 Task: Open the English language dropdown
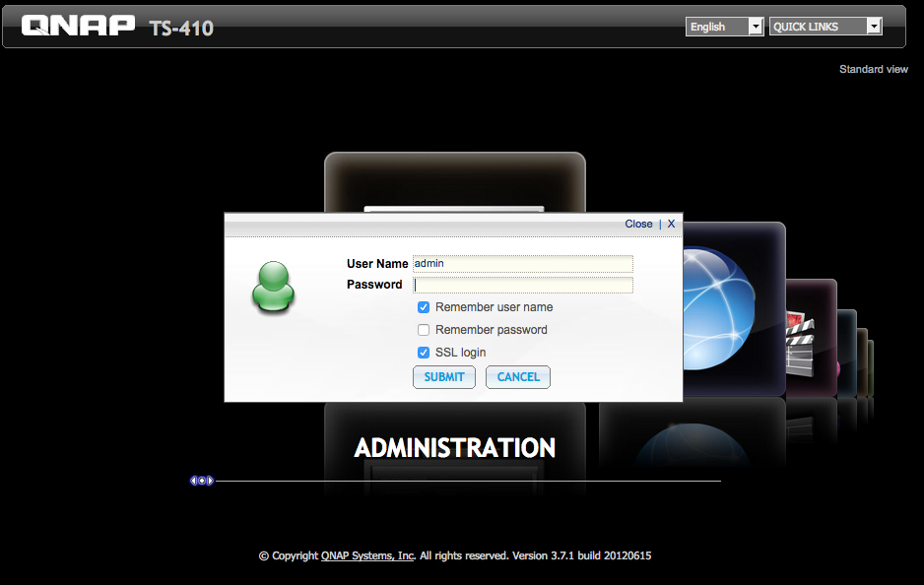(725, 27)
